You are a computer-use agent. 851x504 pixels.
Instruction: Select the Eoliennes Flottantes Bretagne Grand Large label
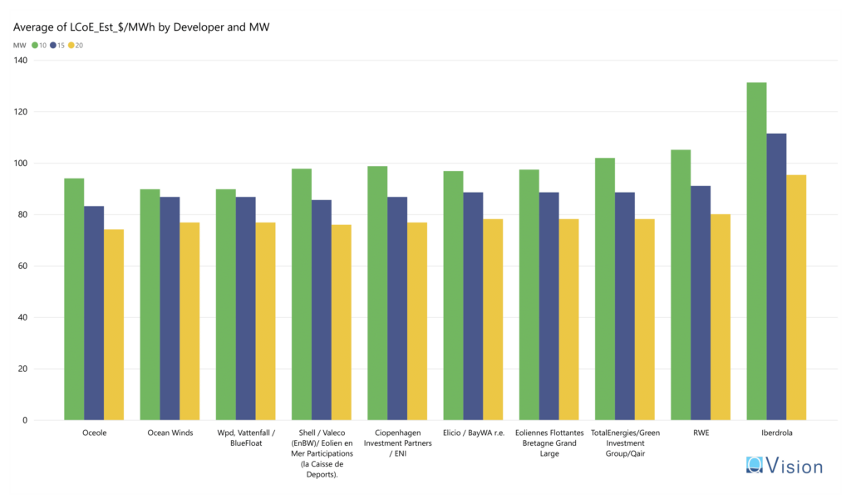pyautogui.click(x=549, y=443)
